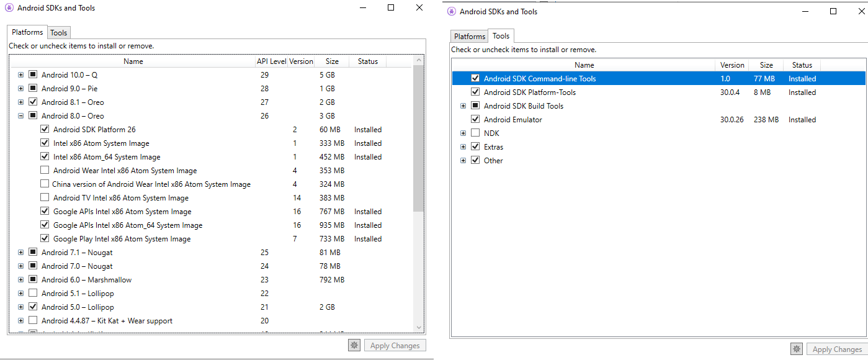Toggle the Other checkbox in Tools

pos(475,161)
